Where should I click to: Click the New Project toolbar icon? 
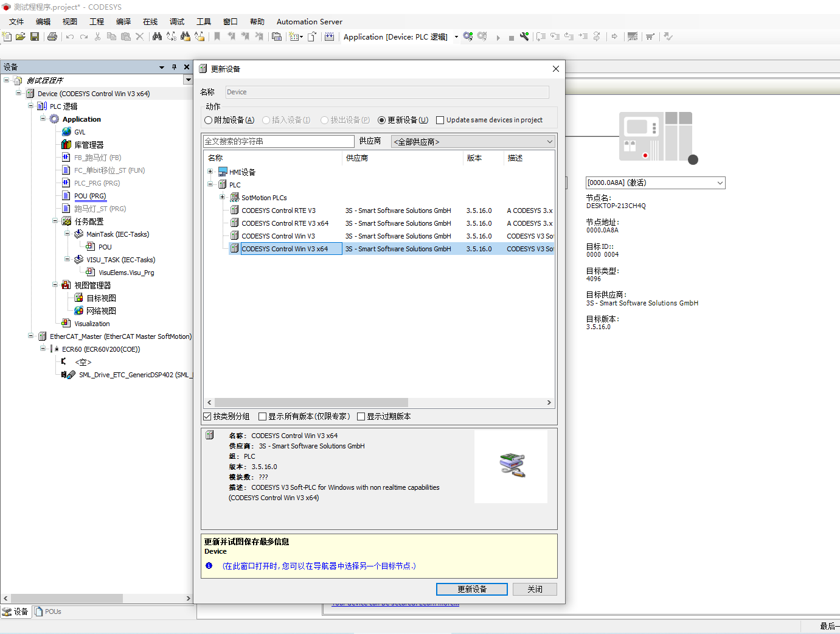coord(7,37)
